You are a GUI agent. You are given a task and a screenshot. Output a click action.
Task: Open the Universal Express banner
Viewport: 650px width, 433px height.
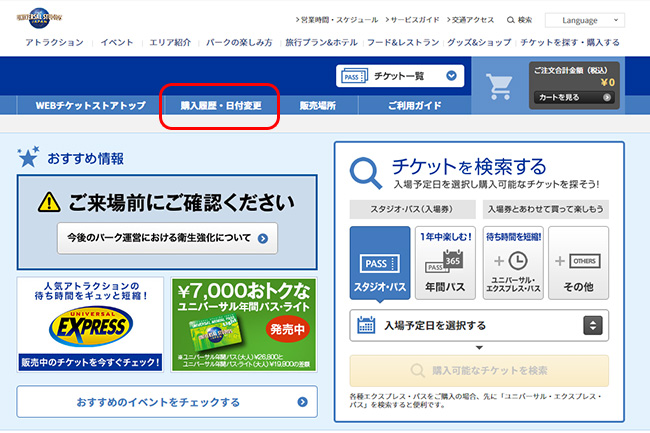tap(90, 324)
